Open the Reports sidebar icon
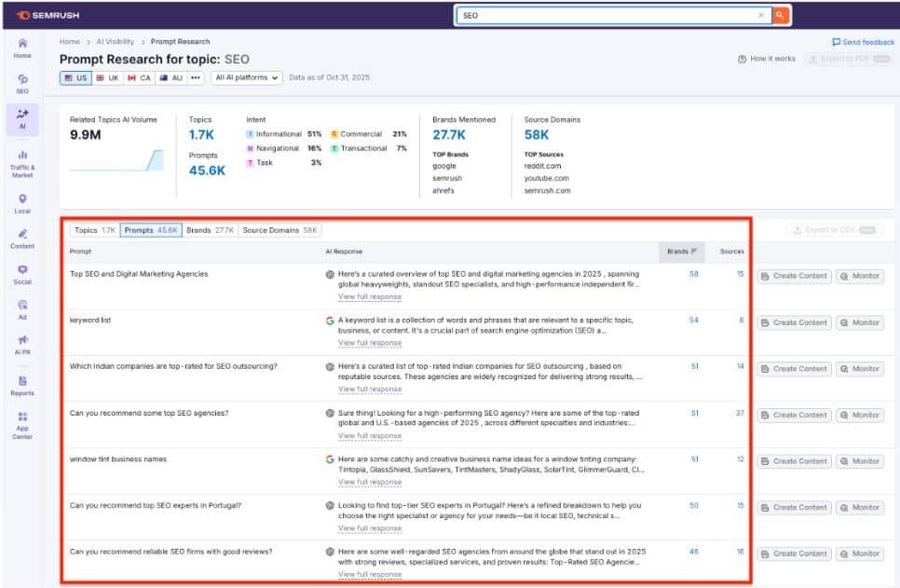 pos(22,385)
